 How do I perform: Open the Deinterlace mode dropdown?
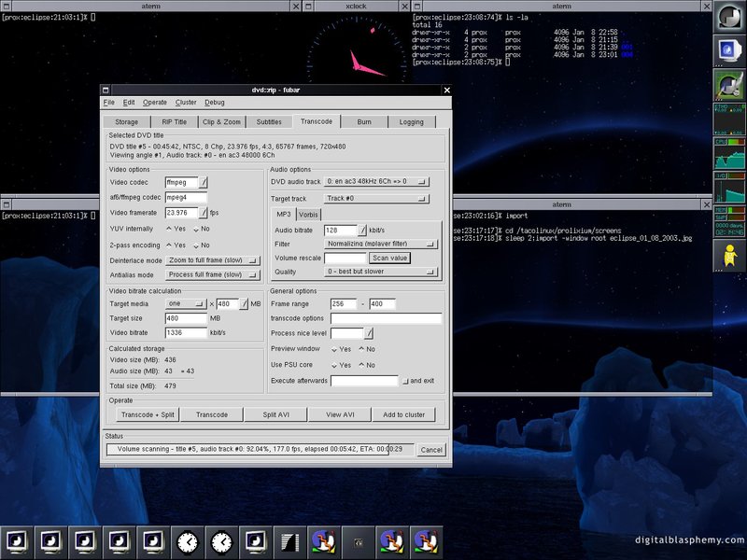[x=213, y=260]
